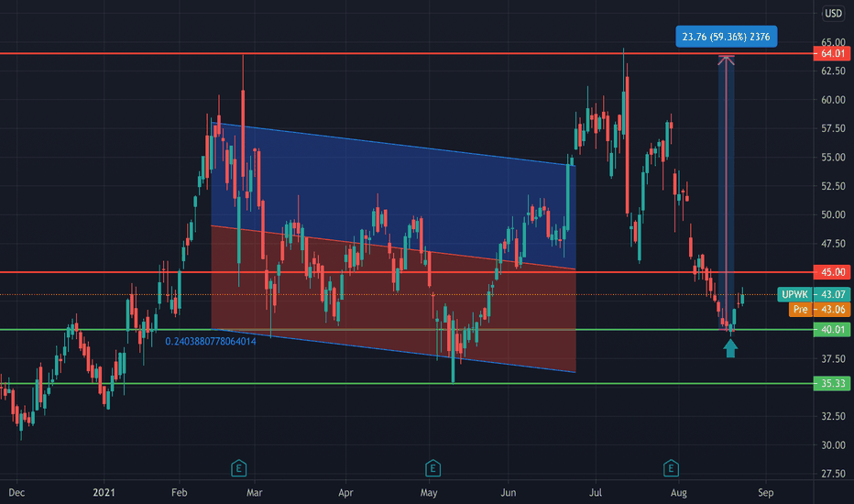Click the Jul label on time axis
Viewport: 854px width, 504px height.
[x=596, y=493]
